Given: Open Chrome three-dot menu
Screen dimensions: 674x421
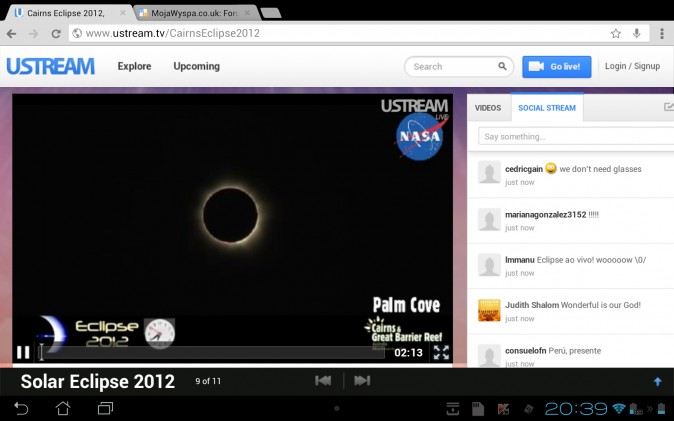Looking at the screenshot, I should (662, 34).
